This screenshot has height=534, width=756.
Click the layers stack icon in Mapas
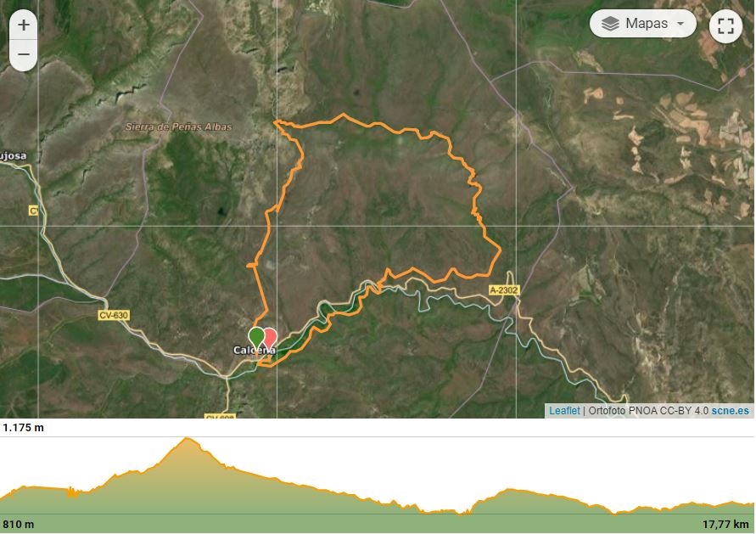610,24
